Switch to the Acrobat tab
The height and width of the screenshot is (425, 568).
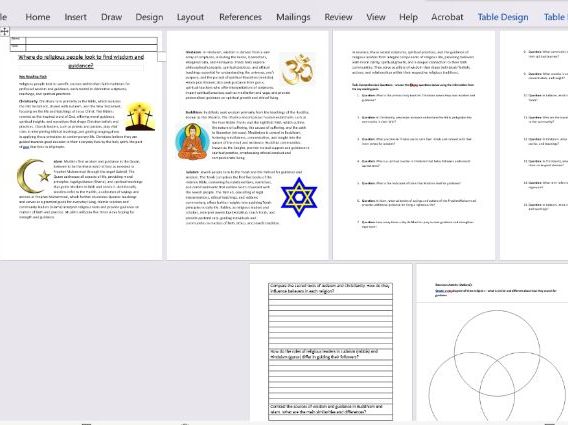[x=447, y=17]
